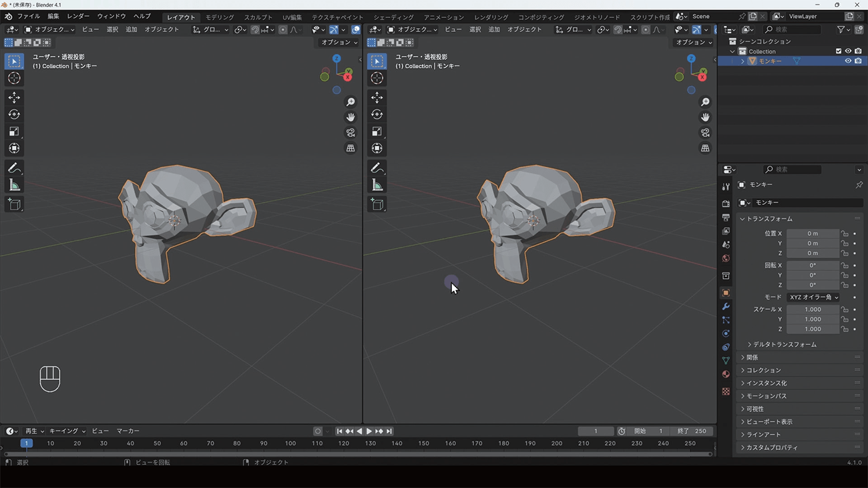Open the レンダー menu
Screen dimensions: 868x488
78,16
